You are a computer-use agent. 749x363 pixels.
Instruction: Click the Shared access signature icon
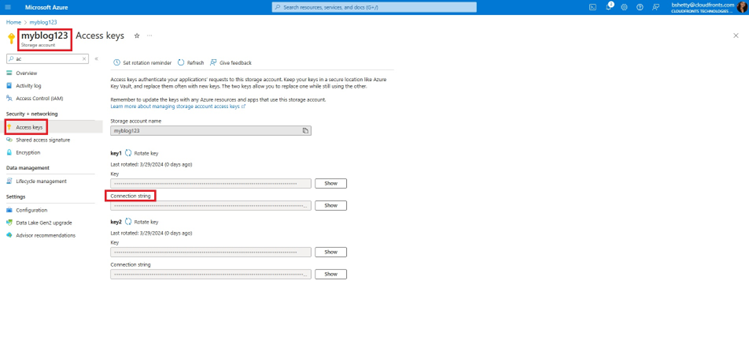point(9,140)
